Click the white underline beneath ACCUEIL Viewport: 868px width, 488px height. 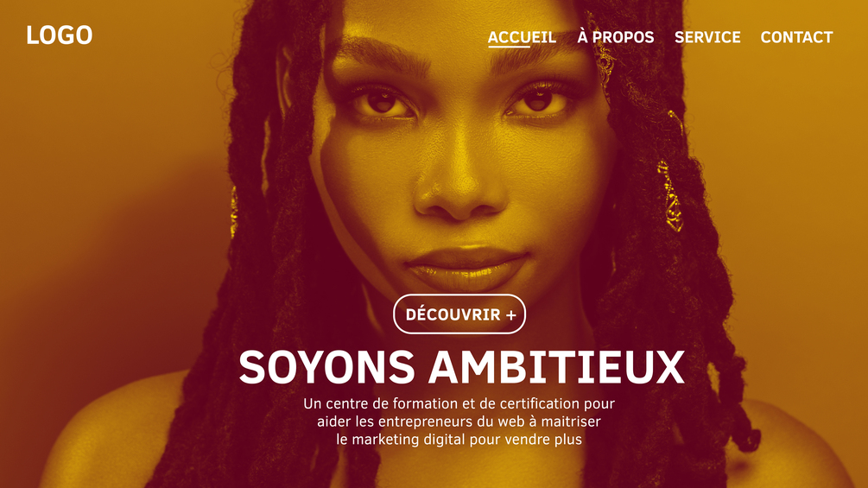tap(509, 47)
